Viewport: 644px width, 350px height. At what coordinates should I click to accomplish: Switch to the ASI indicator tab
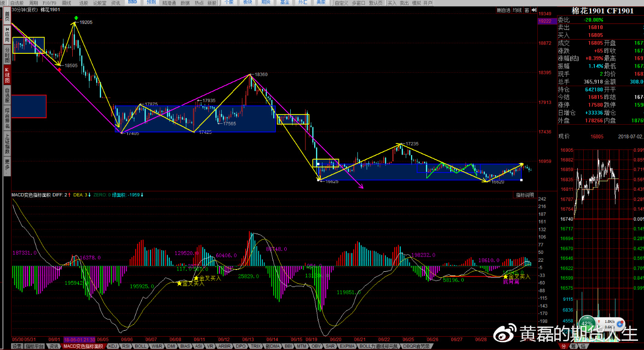point(199,346)
